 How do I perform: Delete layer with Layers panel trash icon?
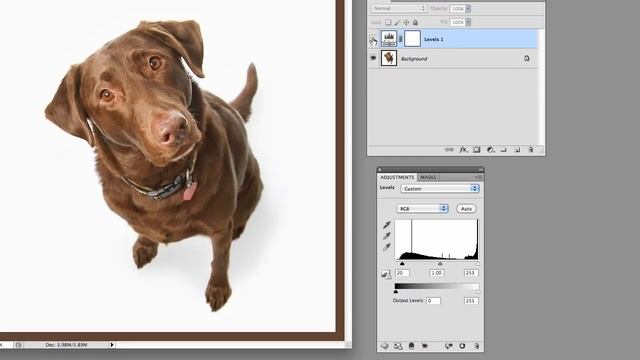[x=531, y=150]
